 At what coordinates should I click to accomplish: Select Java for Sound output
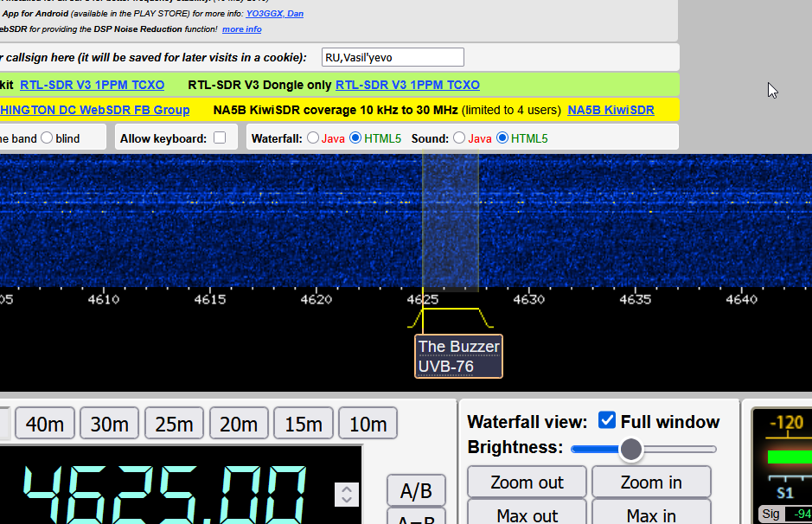coord(459,138)
